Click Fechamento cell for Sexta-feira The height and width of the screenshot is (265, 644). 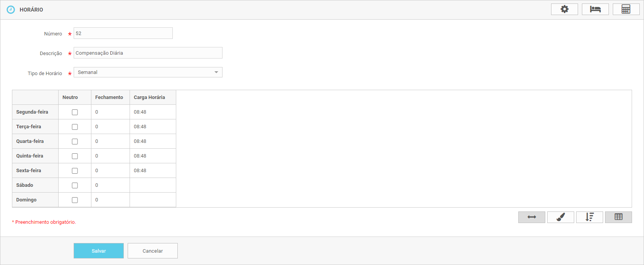tap(110, 171)
